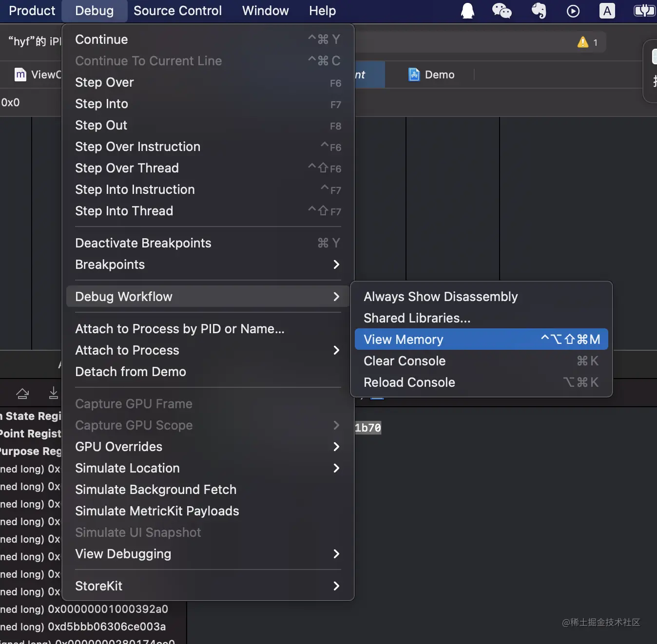
Task: Open the Window menu
Action: [x=265, y=11]
